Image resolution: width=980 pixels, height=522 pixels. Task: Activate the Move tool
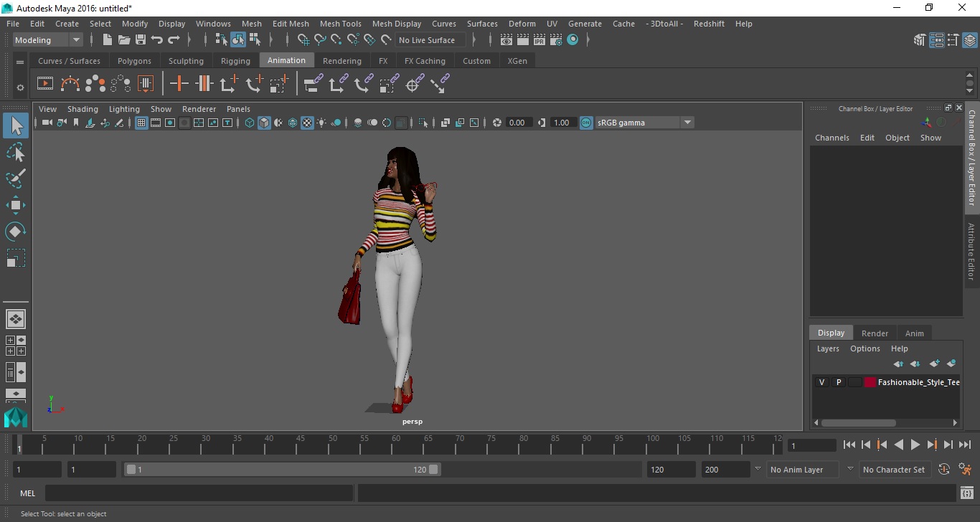pos(16,205)
